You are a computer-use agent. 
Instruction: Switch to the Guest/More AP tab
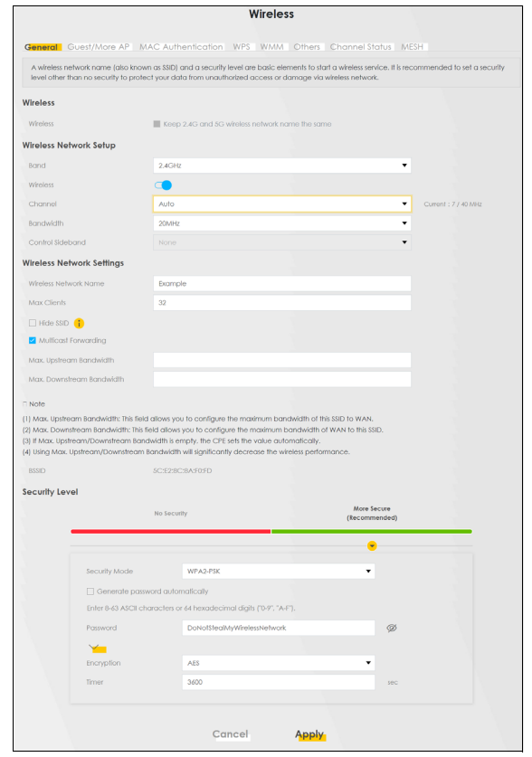99,47
